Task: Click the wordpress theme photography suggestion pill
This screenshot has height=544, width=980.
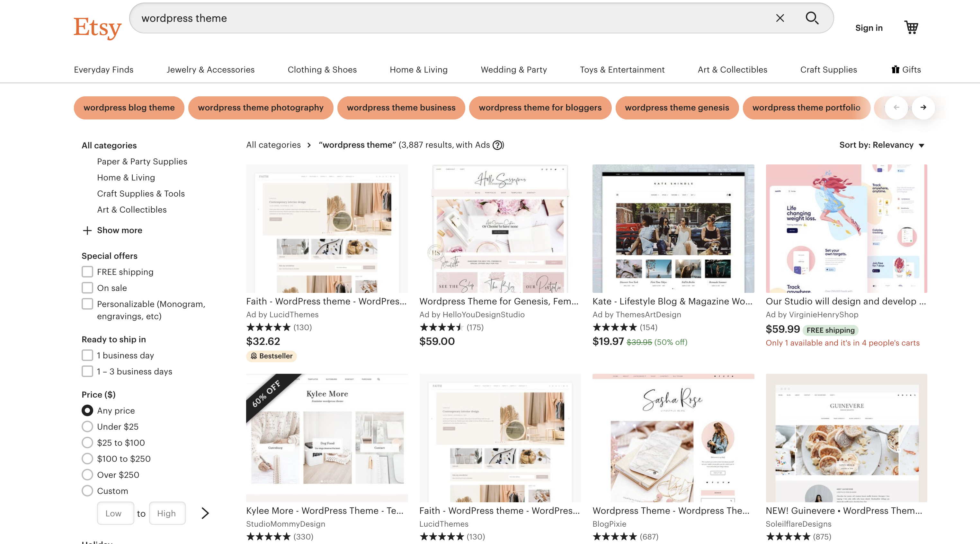Action: click(260, 108)
